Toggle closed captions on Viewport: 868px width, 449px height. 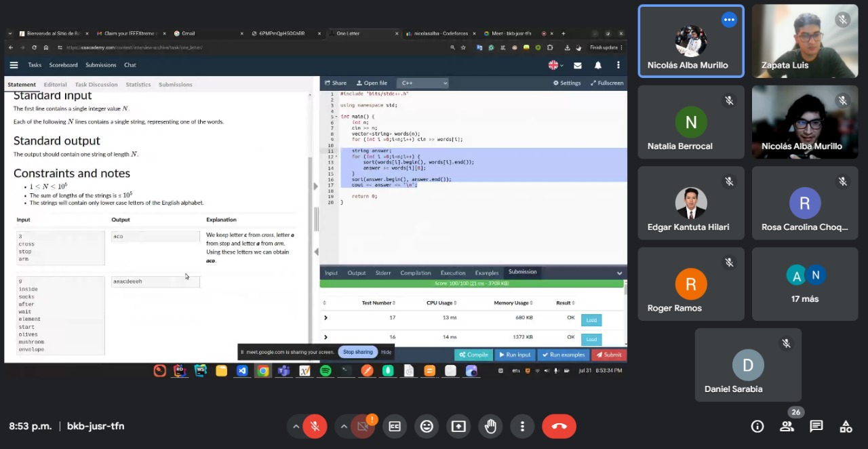pyautogui.click(x=395, y=426)
